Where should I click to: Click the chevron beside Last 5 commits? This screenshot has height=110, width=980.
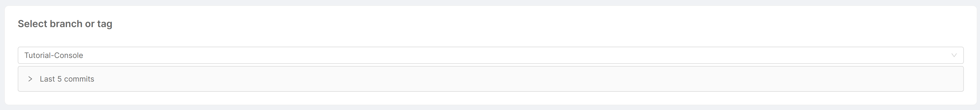[30, 79]
